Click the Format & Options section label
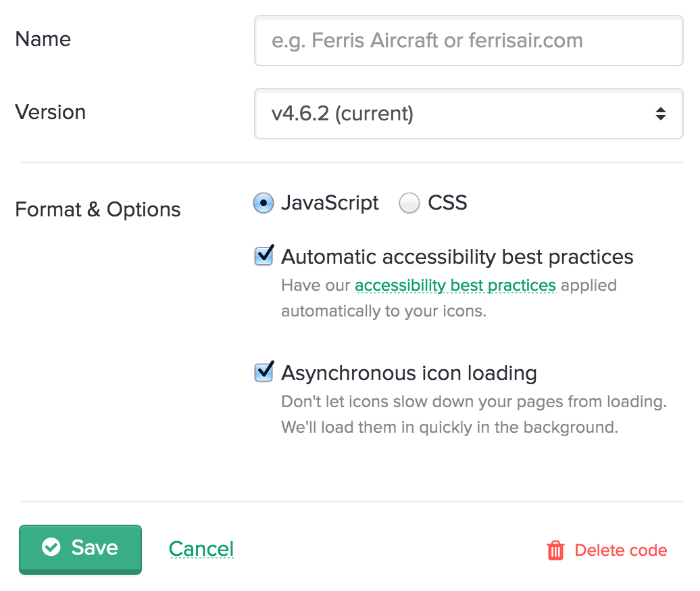Screen dimensions: 700x591 (97, 210)
